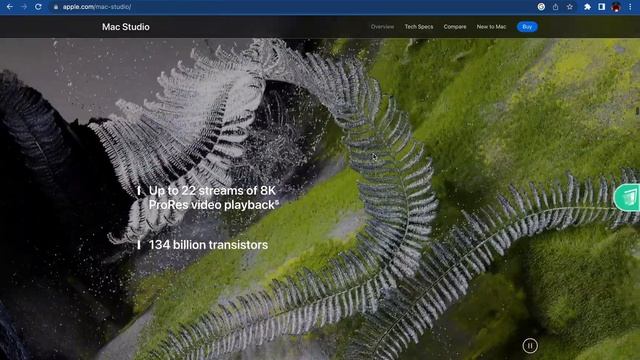Screen dimensions: 640x360
Task: Go back with the browser back arrow
Action: pos(9,7)
